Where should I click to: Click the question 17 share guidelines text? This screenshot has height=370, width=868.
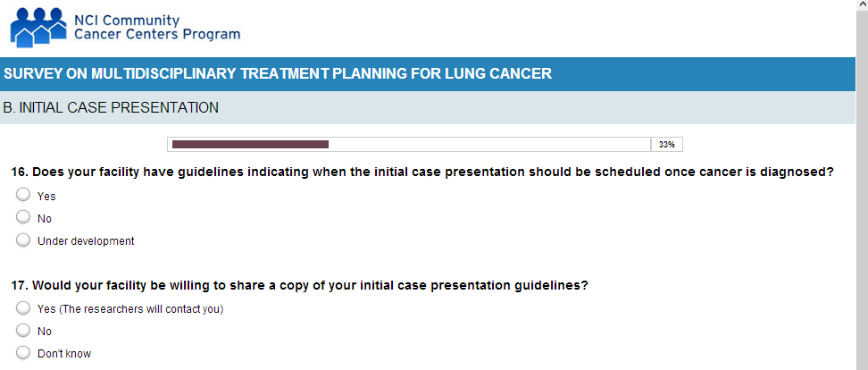click(299, 286)
